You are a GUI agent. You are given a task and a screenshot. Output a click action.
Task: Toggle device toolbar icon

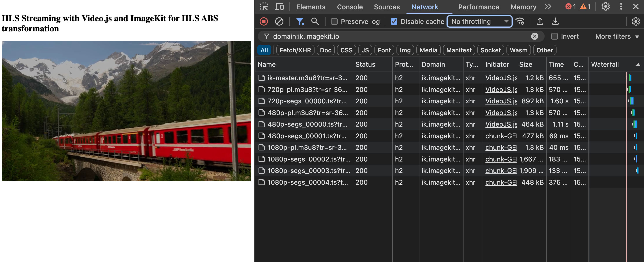(279, 7)
